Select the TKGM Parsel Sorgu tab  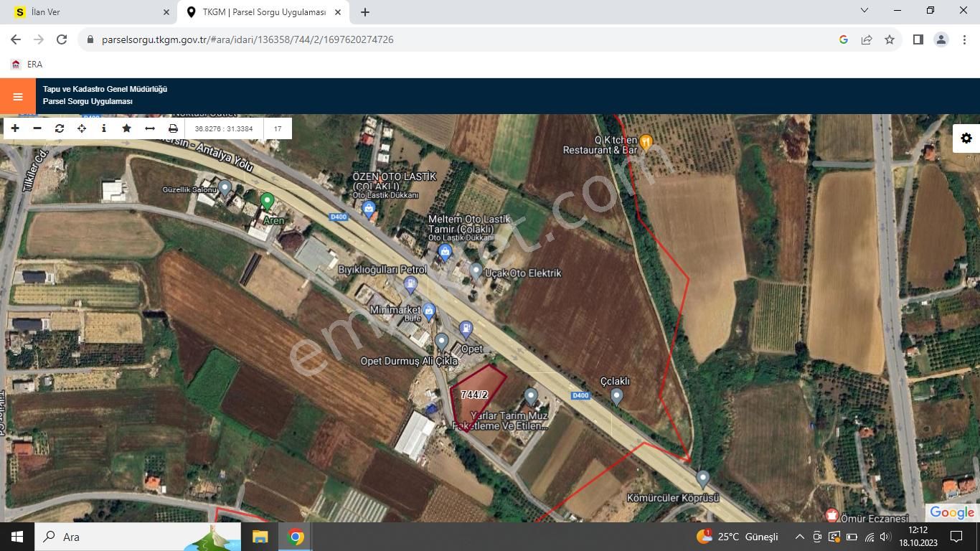click(263, 12)
